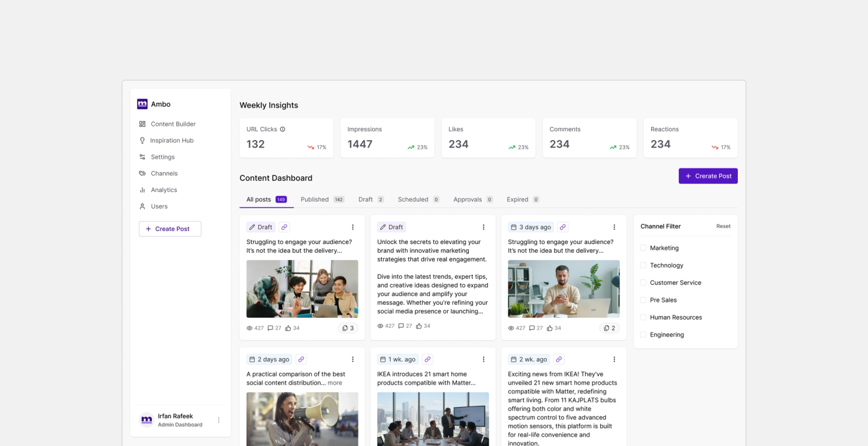Click the Ambo logo icon
The image size is (868, 446).
point(143,104)
